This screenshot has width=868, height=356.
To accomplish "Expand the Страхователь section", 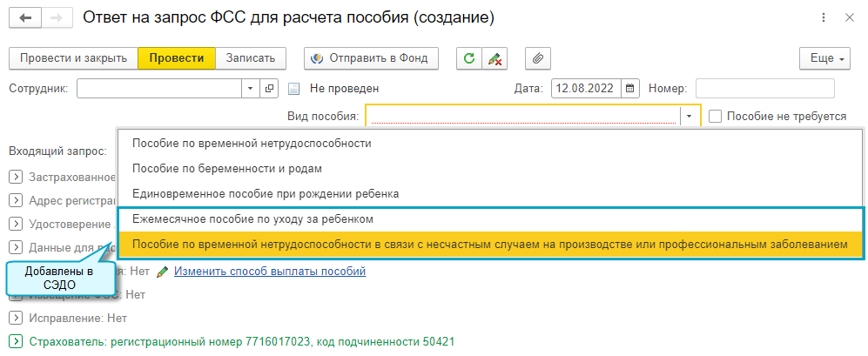I will click(15, 342).
